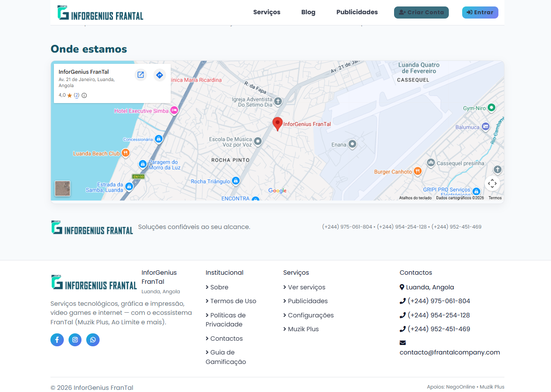Select the Balumuca map marker
Viewport: 551px width, 392px height.
pyautogui.click(x=486, y=127)
